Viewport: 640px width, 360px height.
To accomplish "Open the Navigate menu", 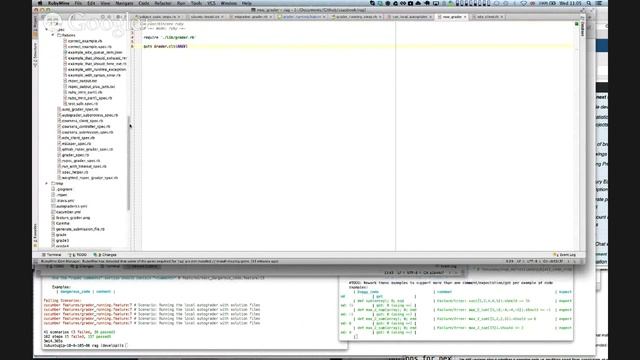I will click(x=124, y=3).
